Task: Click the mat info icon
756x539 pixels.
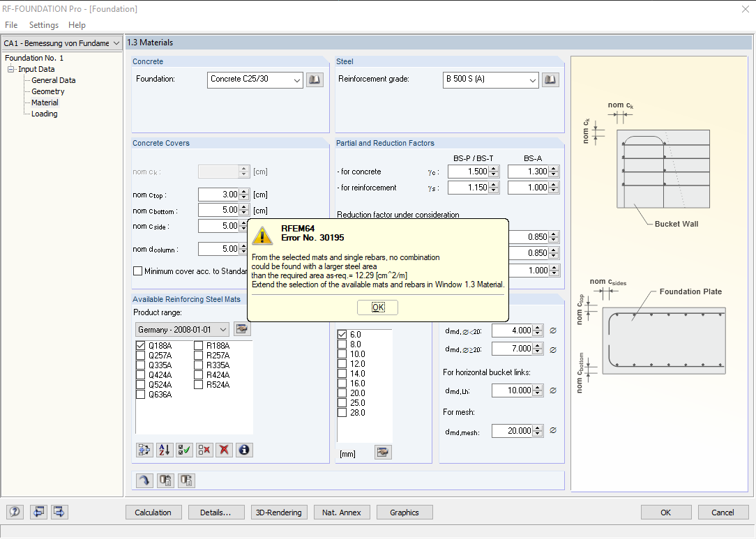Action: point(243,450)
